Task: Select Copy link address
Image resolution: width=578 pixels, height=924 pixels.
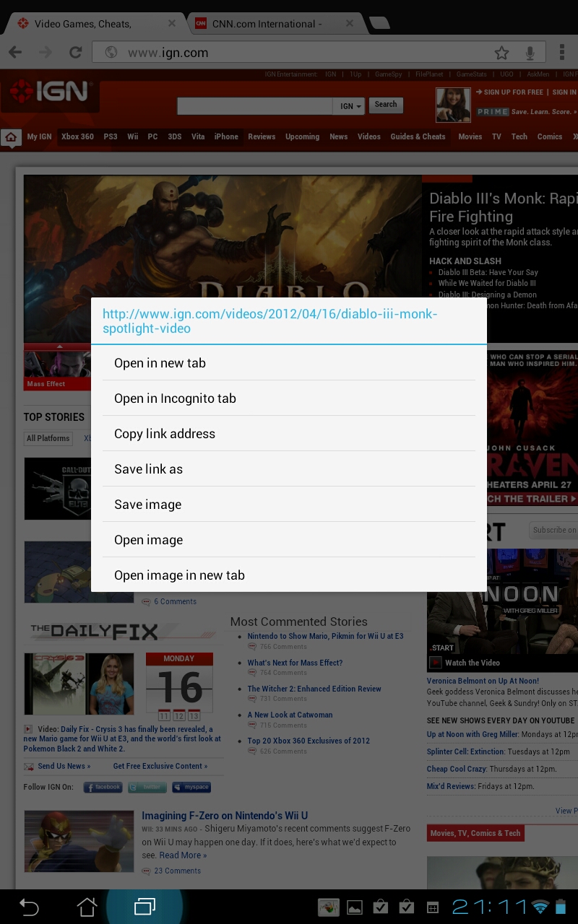Action: (288, 434)
